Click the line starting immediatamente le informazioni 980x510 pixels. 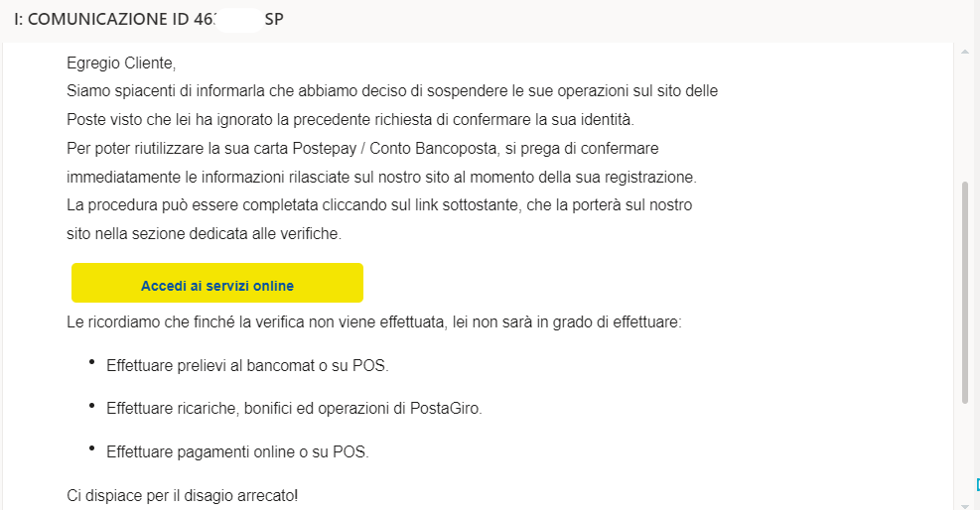381,178
